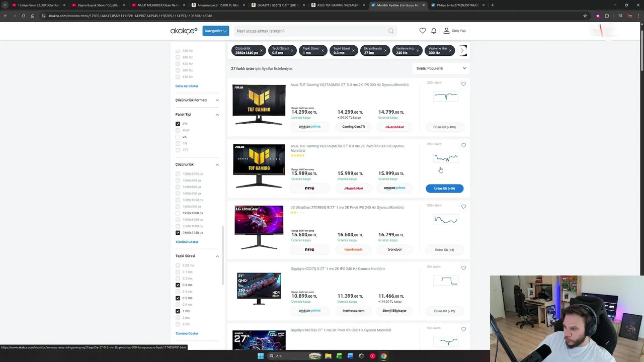
Task: Click the blue Ürüne Git (+50) button
Action: click(445, 189)
